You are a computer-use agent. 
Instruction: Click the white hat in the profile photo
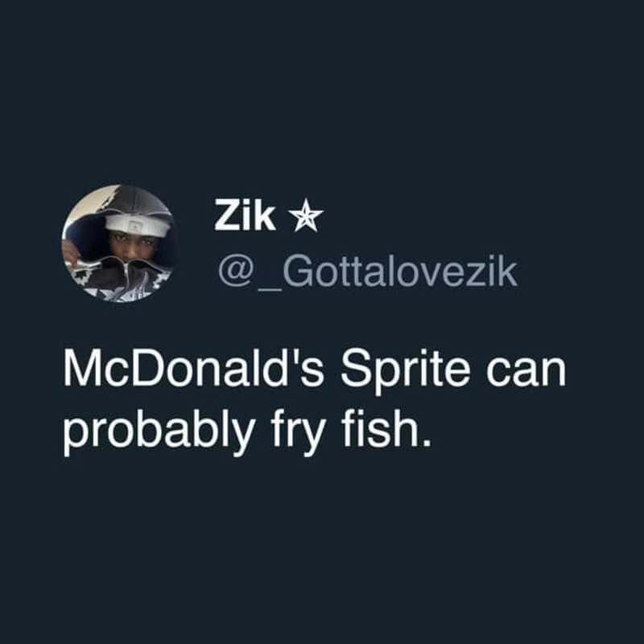tap(138, 225)
